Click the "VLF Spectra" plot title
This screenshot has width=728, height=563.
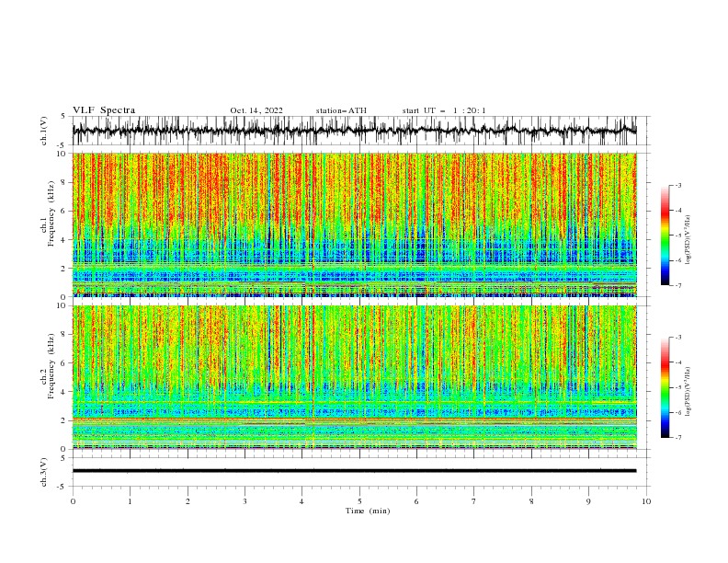pyautogui.click(x=104, y=110)
